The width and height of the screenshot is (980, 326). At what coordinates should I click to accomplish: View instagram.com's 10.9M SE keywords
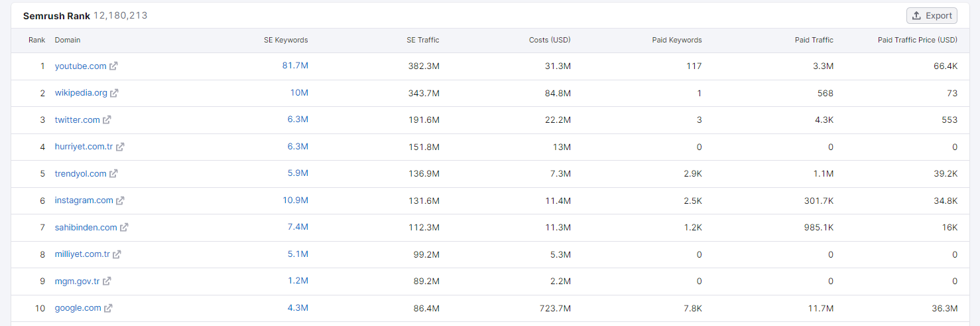coord(296,201)
